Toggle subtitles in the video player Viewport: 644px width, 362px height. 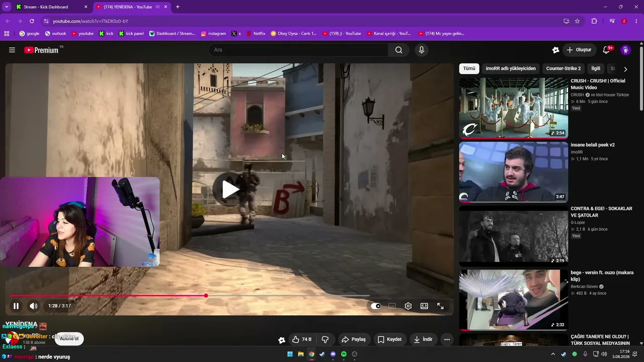(x=392, y=306)
